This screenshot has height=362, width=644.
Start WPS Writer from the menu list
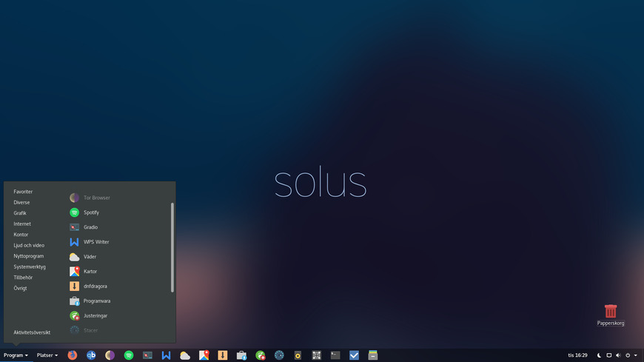(95, 242)
